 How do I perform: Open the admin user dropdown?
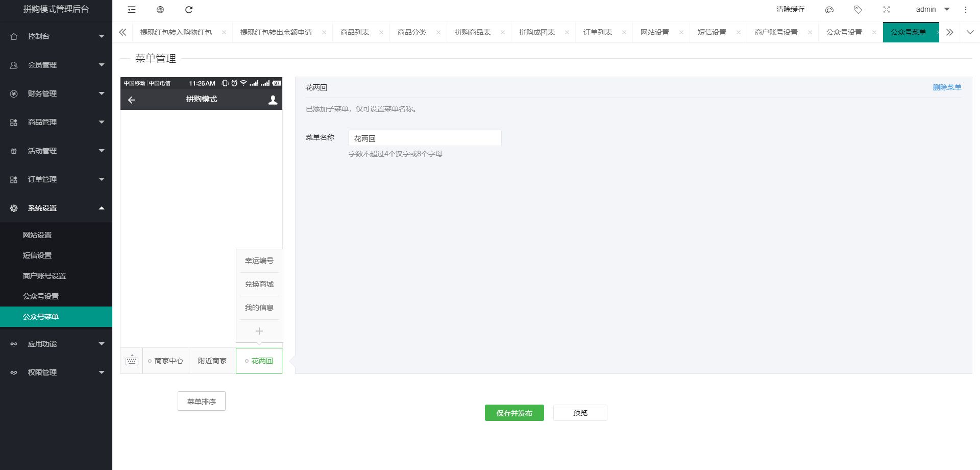pos(932,10)
